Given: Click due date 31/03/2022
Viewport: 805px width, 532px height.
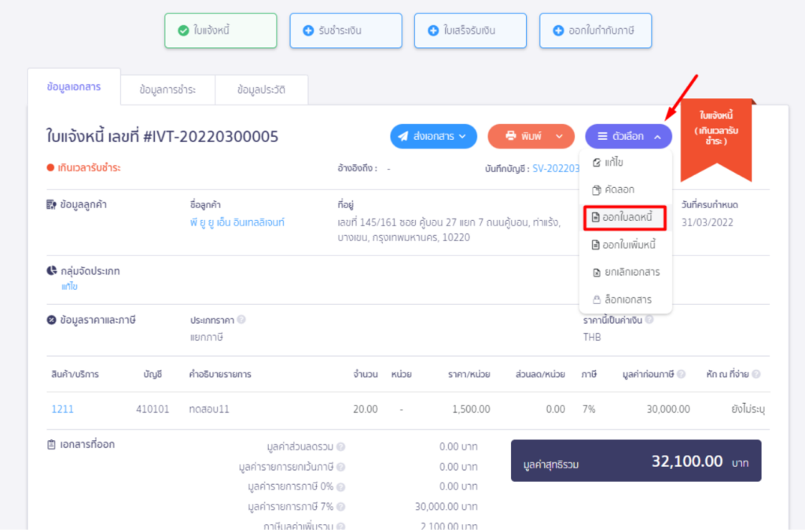Looking at the screenshot, I should (707, 222).
